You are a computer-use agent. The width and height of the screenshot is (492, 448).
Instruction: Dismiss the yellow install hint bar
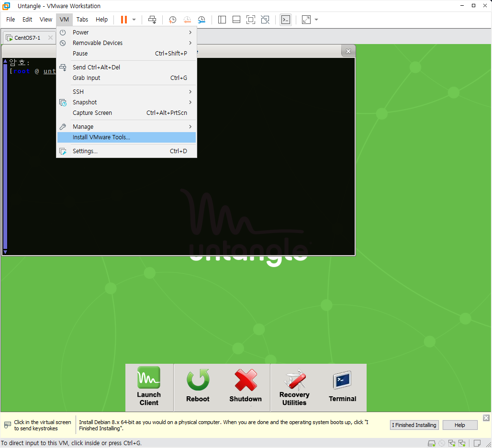(486, 418)
